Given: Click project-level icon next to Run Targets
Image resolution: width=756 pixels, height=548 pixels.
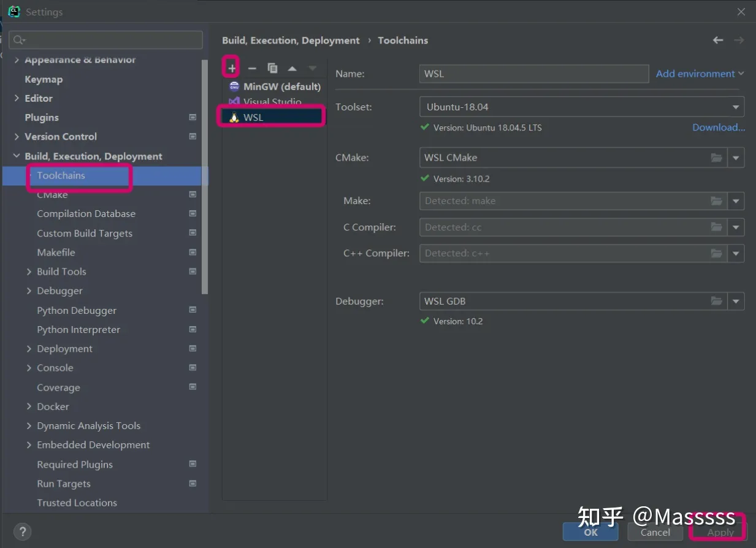Looking at the screenshot, I should 193,483.
